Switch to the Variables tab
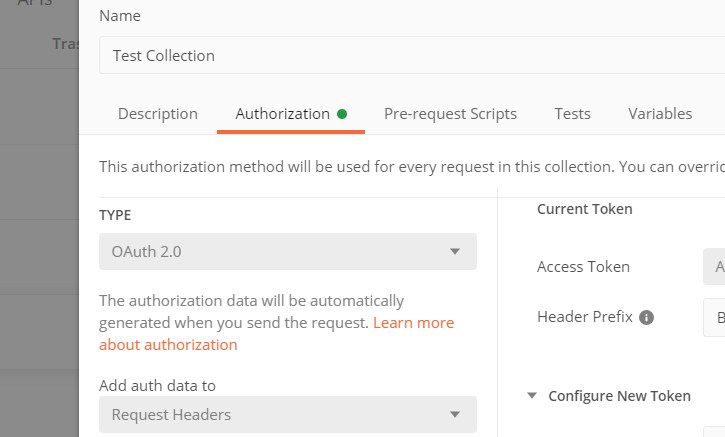Image resolution: width=725 pixels, height=437 pixels. point(660,114)
